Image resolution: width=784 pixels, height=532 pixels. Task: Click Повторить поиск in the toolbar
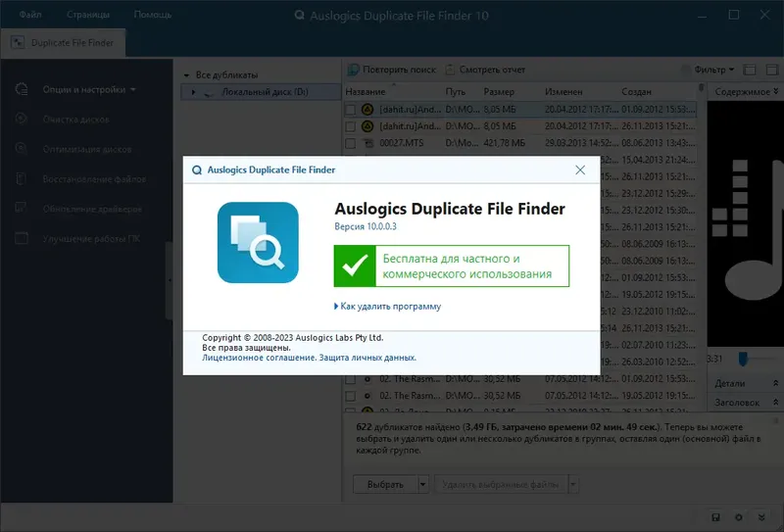tap(392, 70)
